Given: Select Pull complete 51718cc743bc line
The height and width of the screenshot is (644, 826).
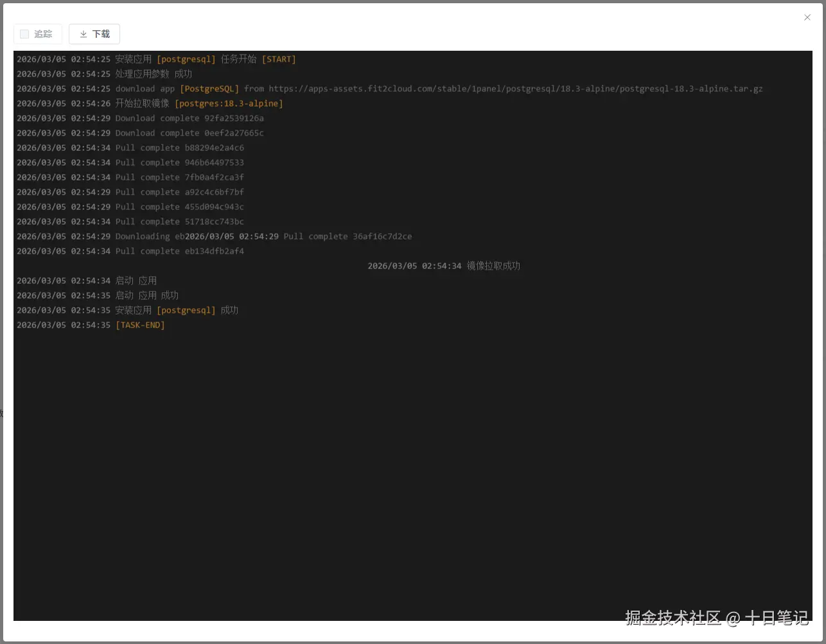Looking at the screenshot, I should click(x=130, y=222).
